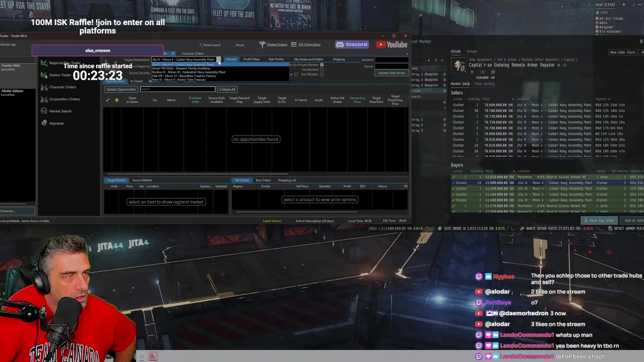Open the Discord badge
Viewport: 644px width, 362px height.
(352, 44)
